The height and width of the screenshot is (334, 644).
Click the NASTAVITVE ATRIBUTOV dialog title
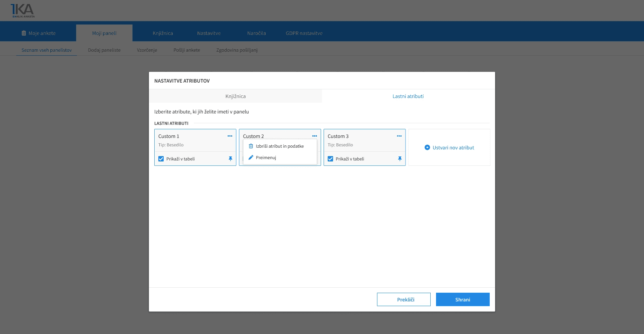[182, 81]
